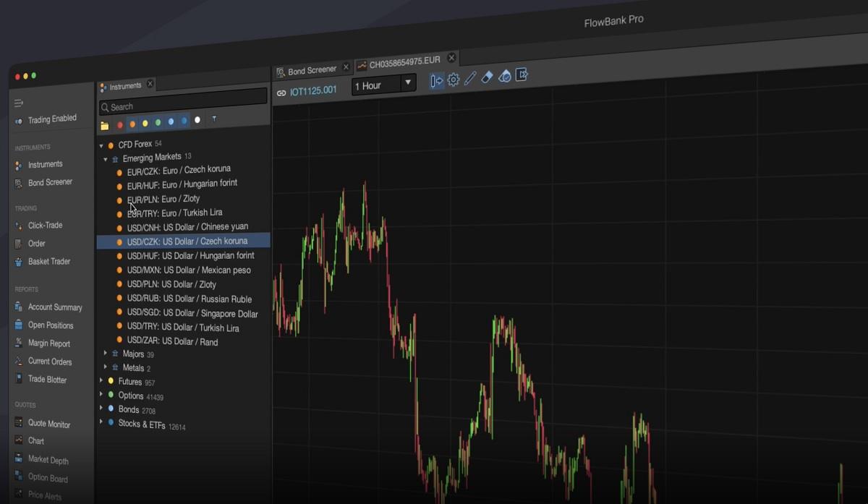Click the yellow folder icon in Instruments
This screenshot has width=868, height=504.
(x=105, y=126)
